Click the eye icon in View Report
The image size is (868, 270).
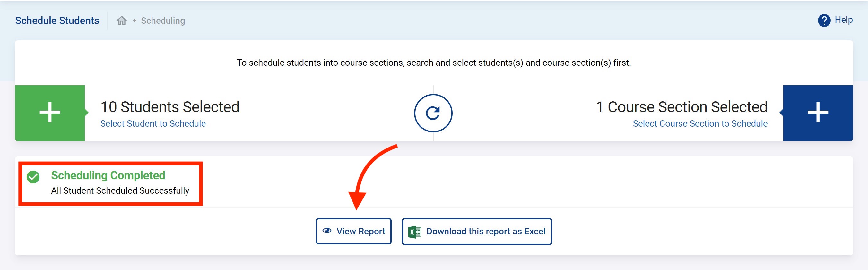[x=326, y=231]
